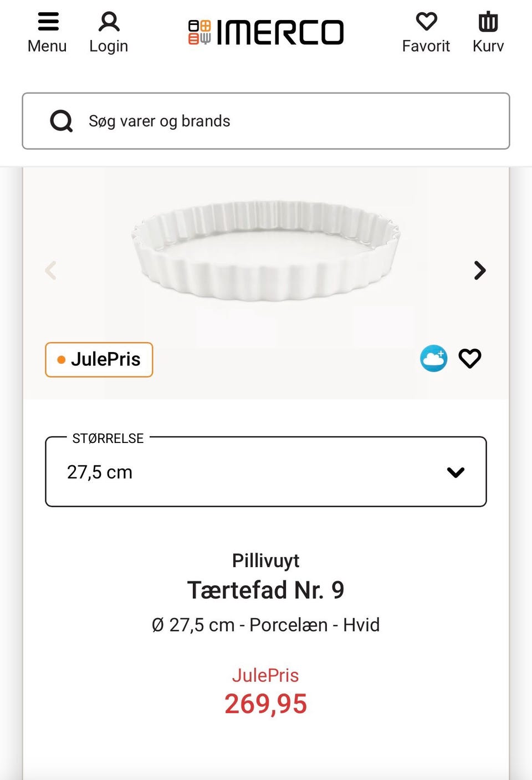Image resolution: width=532 pixels, height=780 pixels.
Task: Add tart dish to favorites heart
Action: (470, 359)
